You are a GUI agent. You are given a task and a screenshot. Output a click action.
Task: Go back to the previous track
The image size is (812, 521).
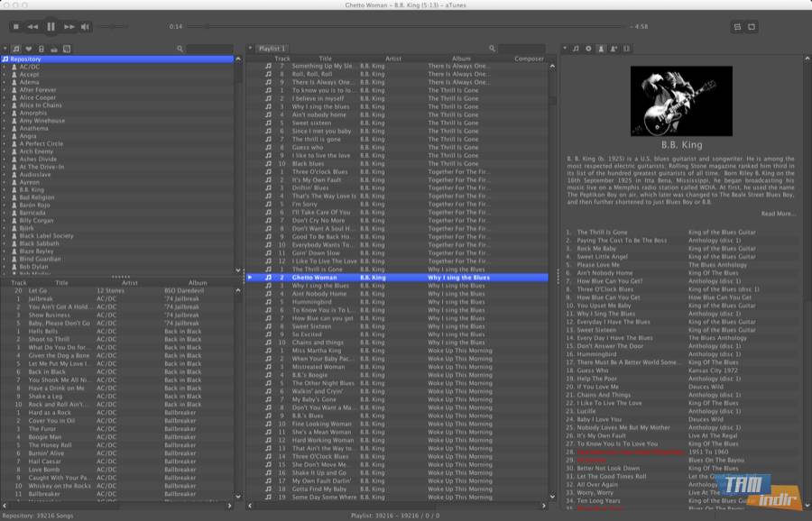point(32,27)
